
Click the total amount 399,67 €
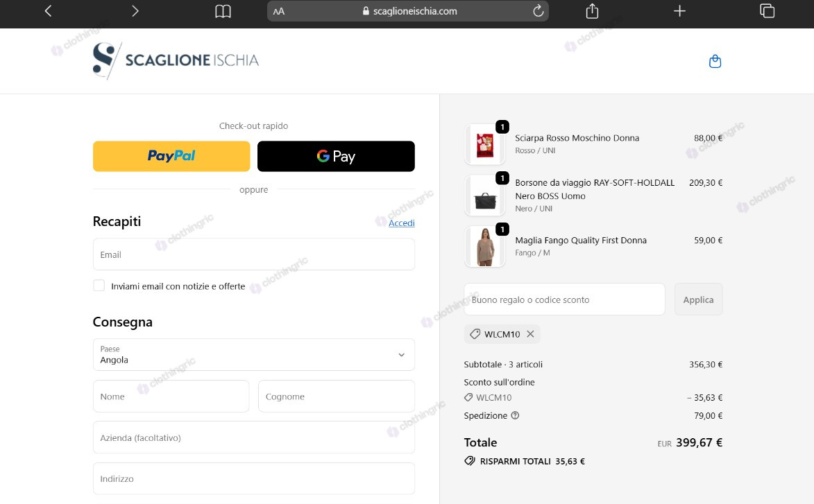tap(699, 442)
